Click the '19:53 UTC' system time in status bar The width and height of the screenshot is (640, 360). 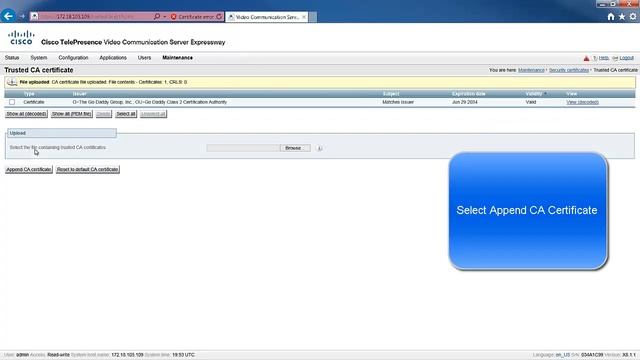pyautogui.click(x=183, y=355)
